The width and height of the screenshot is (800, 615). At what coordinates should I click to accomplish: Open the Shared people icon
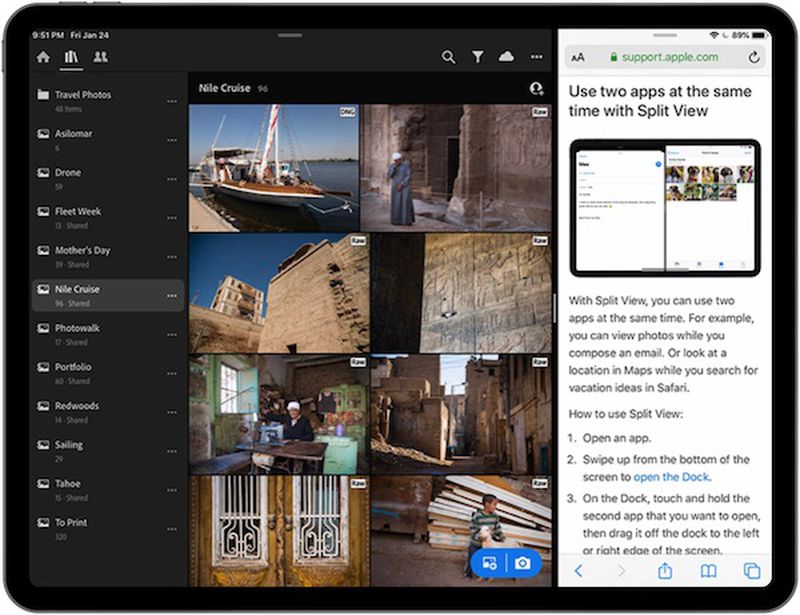point(101,57)
